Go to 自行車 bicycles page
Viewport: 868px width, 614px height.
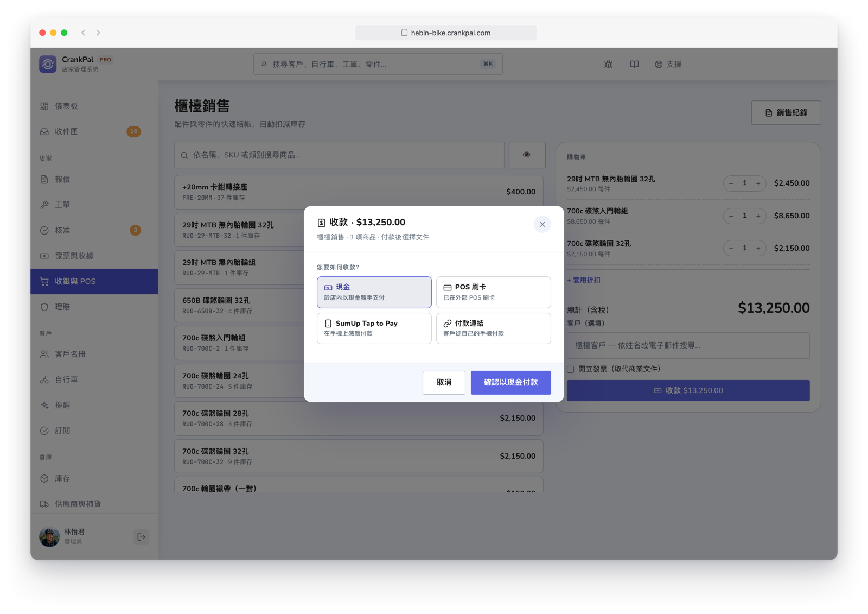[x=94, y=379]
